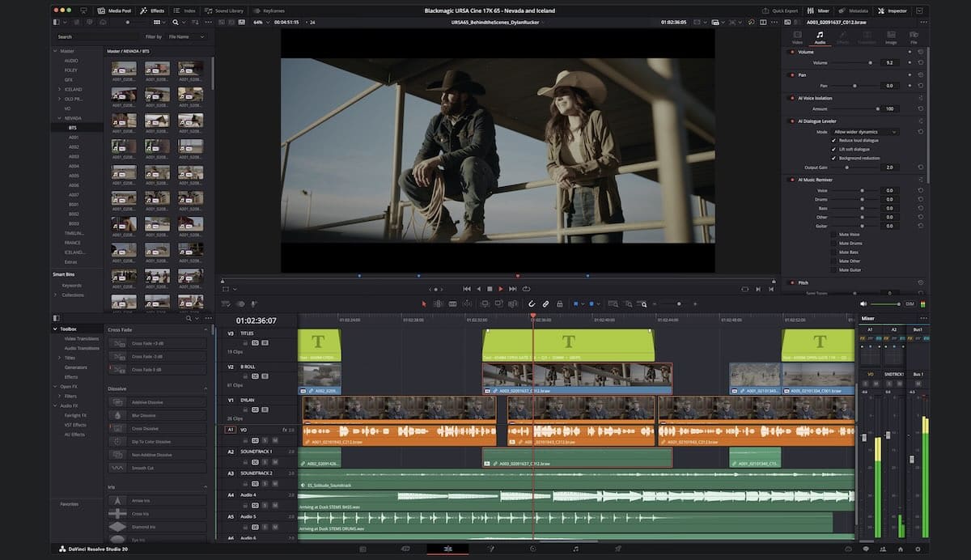The image size is (971, 560).
Task: Activate the blade edit mode tool
Action: [x=452, y=304]
